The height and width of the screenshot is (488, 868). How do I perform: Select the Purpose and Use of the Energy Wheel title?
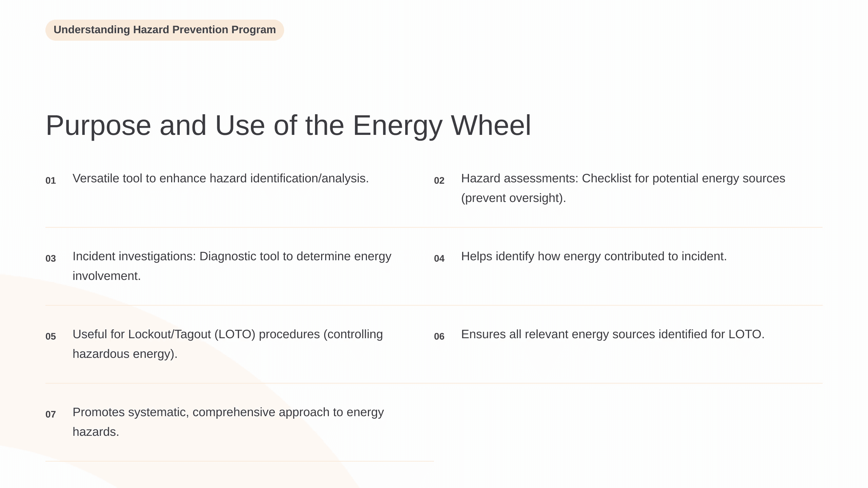tap(288, 125)
